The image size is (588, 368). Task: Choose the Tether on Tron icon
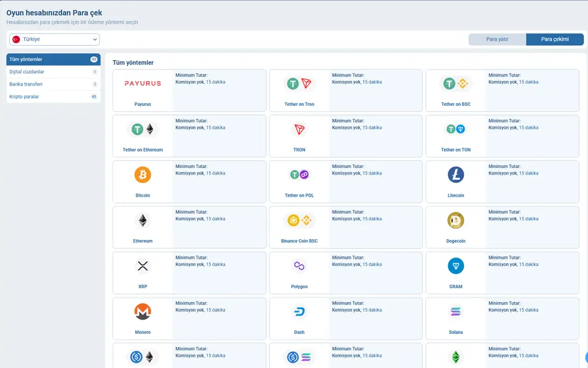(x=299, y=83)
